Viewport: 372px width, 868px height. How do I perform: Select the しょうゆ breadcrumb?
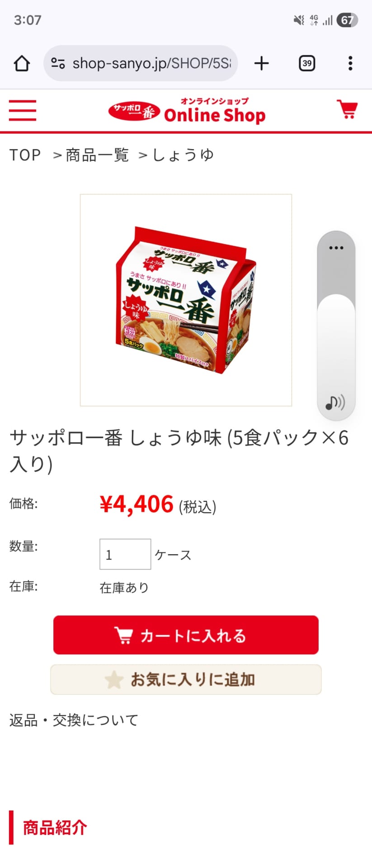tap(183, 155)
